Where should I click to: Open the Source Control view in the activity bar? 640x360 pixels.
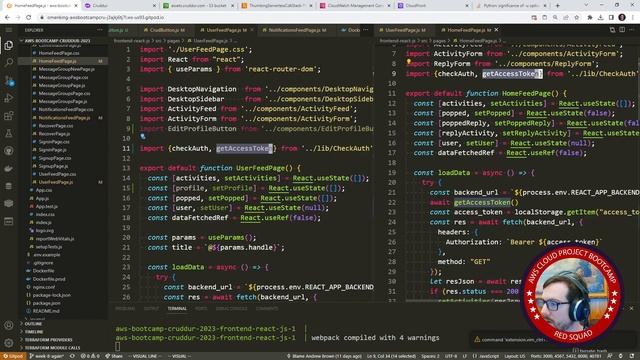click(x=9, y=80)
